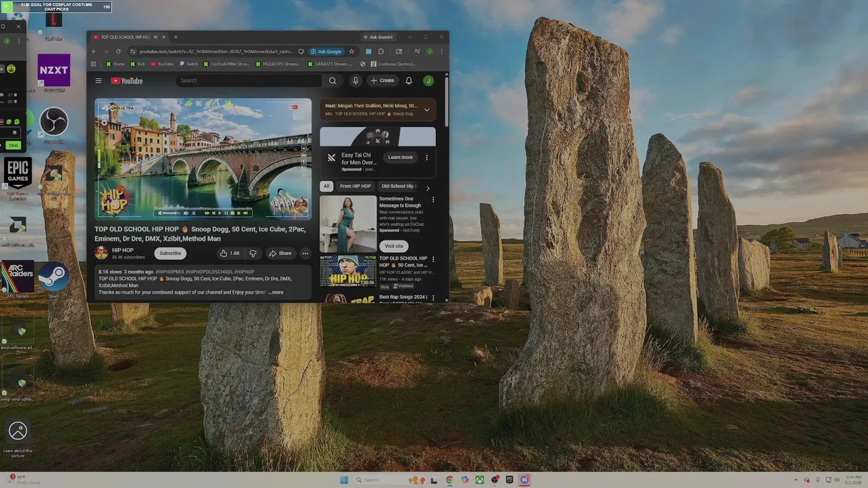View site information icon in address bar
Viewport: 868px width, 488px height.
133,52
